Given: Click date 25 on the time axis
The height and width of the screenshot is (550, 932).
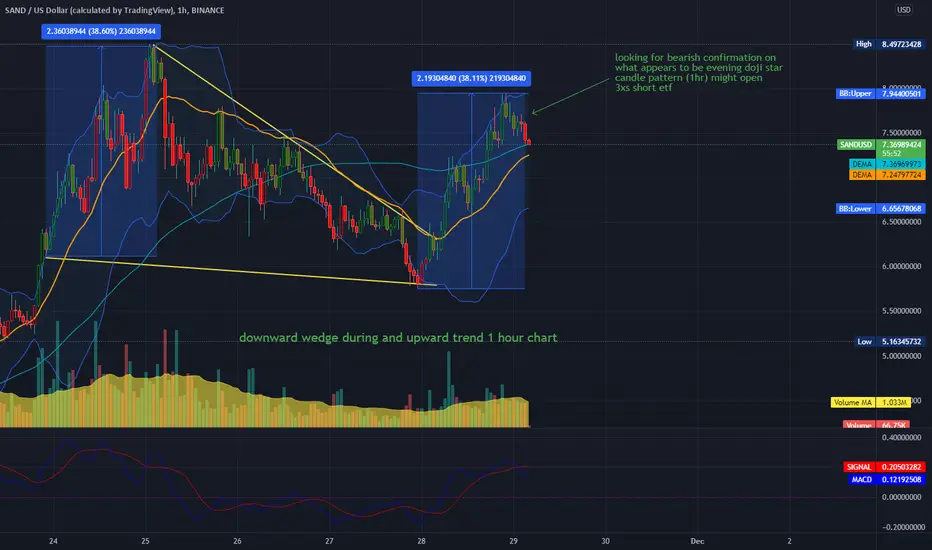Looking at the screenshot, I should click(x=146, y=541).
